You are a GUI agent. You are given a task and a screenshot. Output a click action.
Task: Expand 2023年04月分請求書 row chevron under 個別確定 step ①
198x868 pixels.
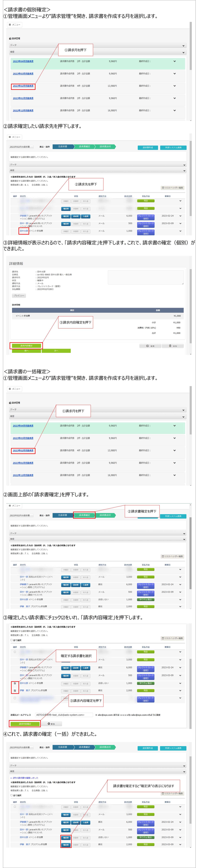click(174, 61)
